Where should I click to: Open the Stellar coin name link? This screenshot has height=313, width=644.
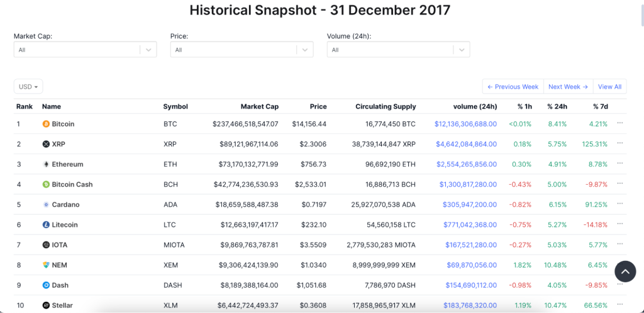(x=62, y=305)
